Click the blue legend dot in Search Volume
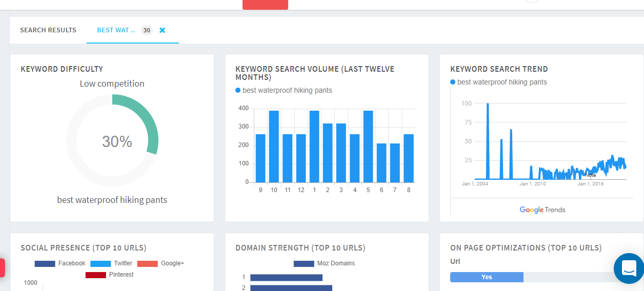 click(x=238, y=91)
